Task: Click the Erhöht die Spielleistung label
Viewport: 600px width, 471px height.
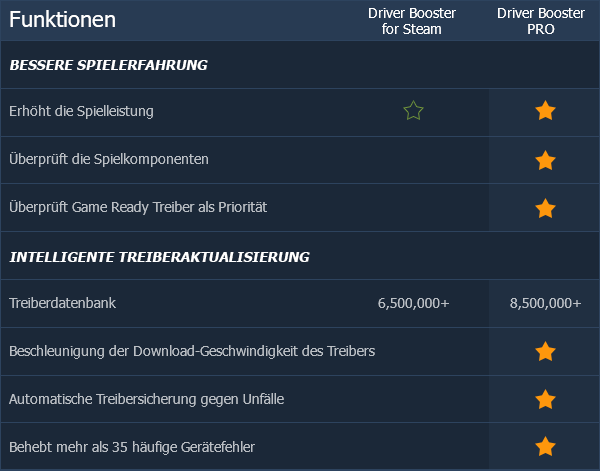Action: 81,111
